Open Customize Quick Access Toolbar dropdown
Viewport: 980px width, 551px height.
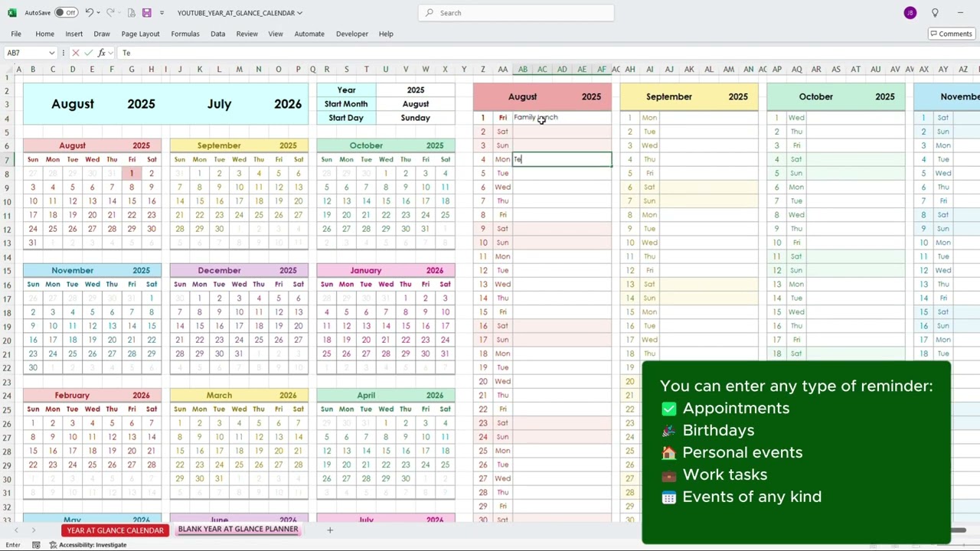coord(162,13)
